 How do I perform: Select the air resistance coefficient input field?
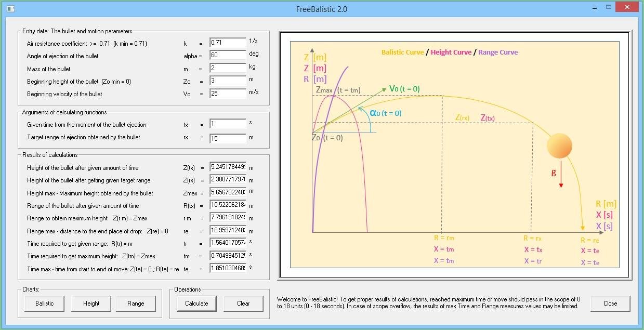pos(227,43)
